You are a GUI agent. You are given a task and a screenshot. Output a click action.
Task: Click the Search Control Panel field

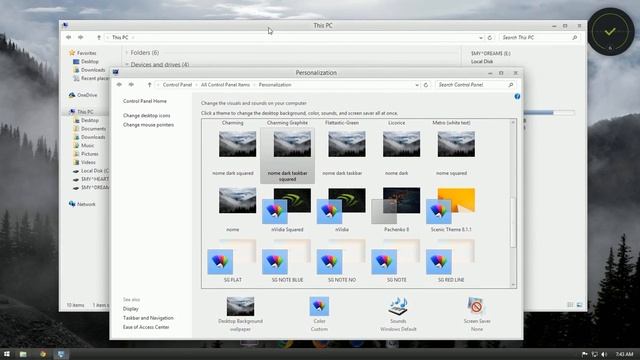475,85
